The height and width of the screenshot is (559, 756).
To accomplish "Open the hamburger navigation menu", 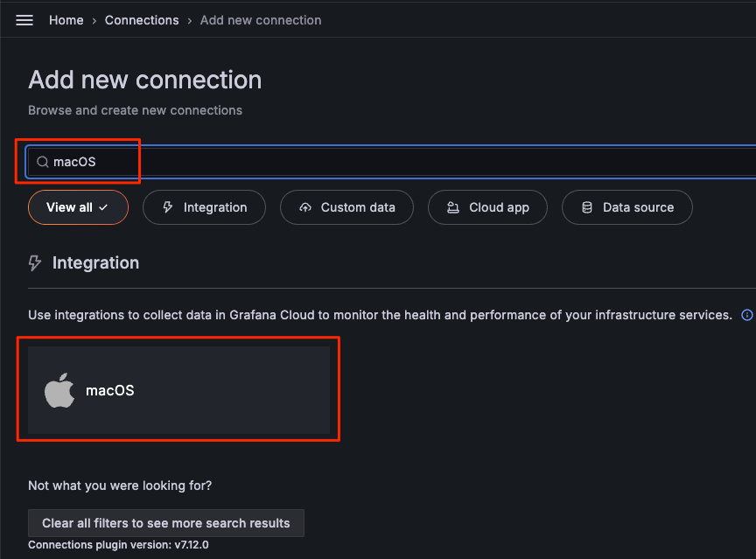I will [x=24, y=20].
